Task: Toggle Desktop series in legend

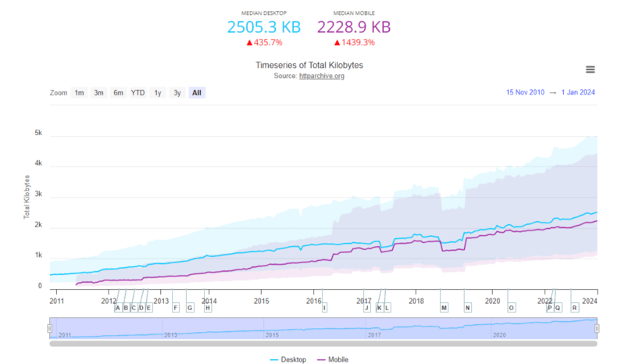Action: click(288, 359)
